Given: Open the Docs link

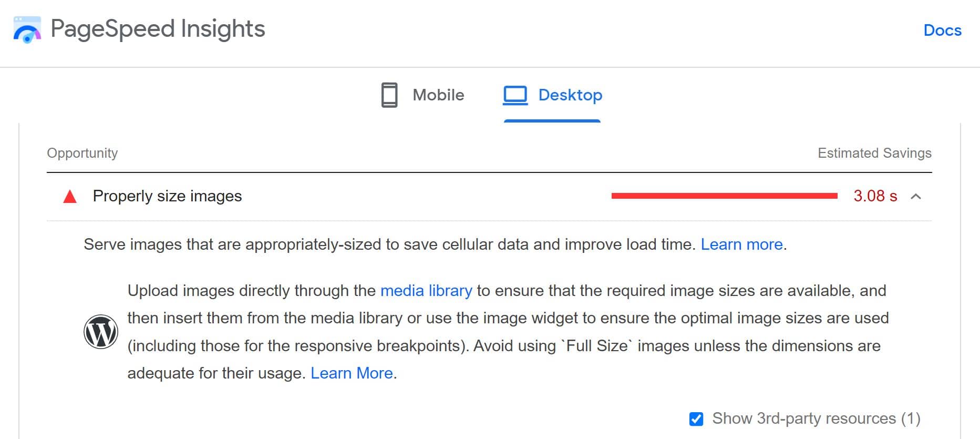Looking at the screenshot, I should (x=943, y=30).
